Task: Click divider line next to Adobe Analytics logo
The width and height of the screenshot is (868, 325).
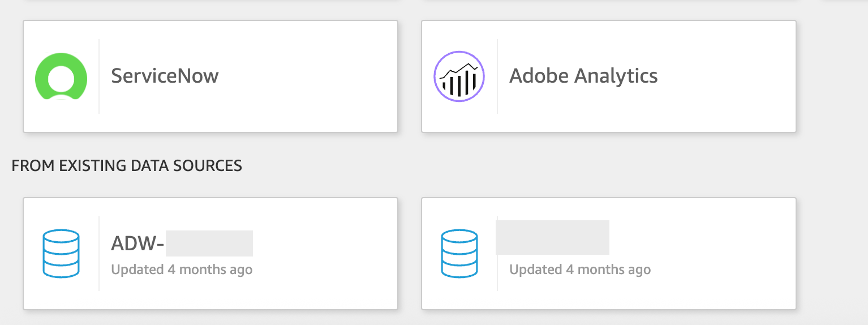Action: pyautogui.click(x=497, y=76)
